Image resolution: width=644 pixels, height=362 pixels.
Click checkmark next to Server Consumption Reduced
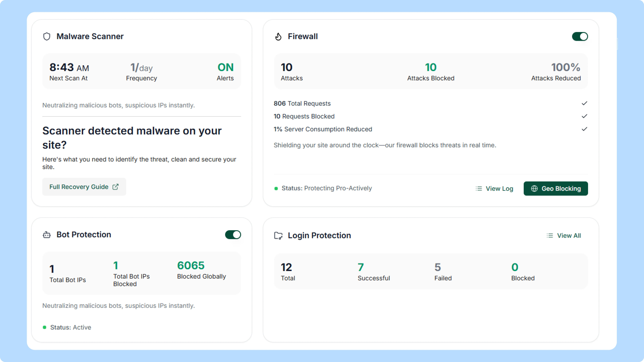pos(584,129)
